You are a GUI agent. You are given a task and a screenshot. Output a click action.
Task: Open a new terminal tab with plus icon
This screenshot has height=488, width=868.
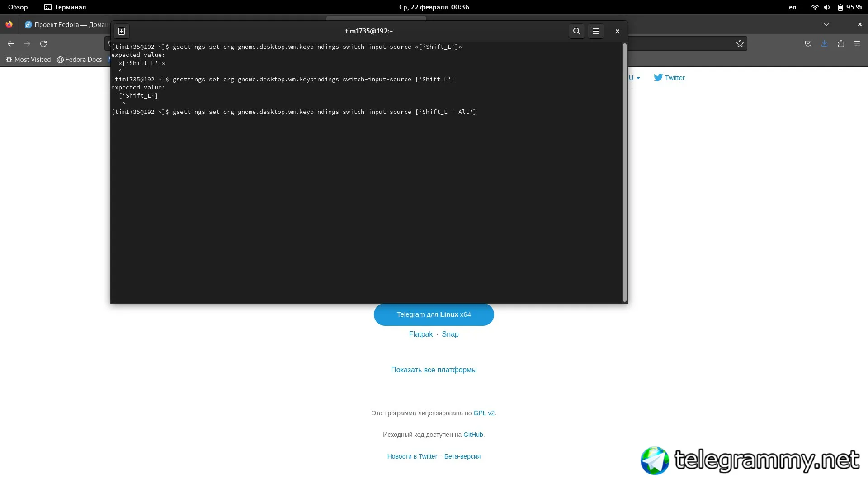122,31
